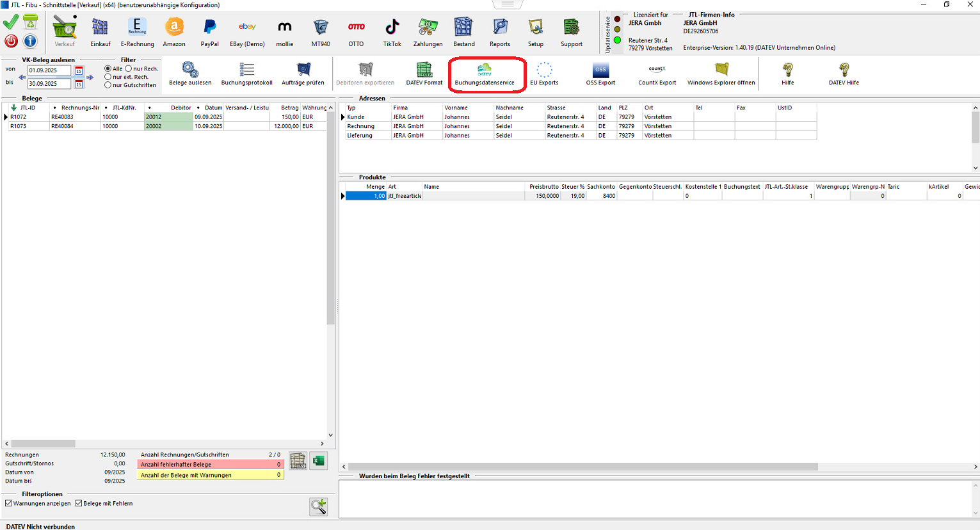Open the Buchungsdatenservice DATEV tool
This screenshot has width=980, height=530.
[485, 74]
